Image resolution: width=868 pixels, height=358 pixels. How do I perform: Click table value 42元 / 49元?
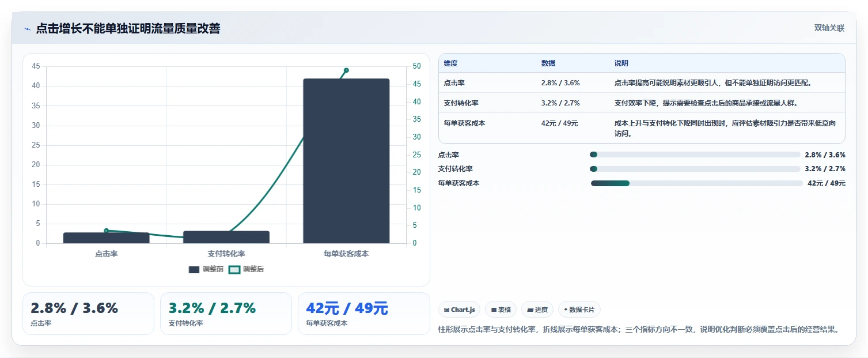coord(559,123)
